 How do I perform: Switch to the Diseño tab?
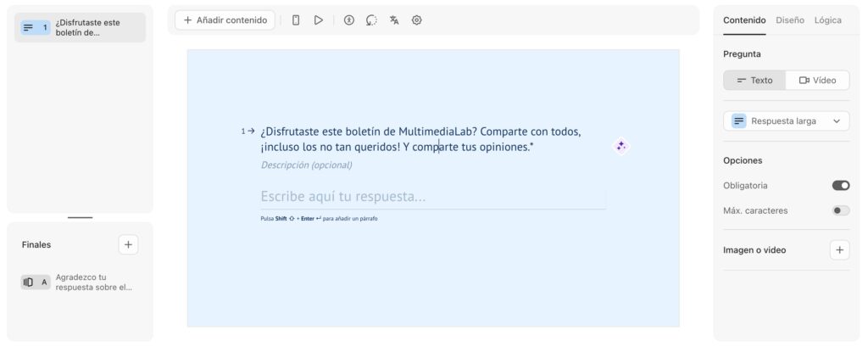[x=790, y=20]
